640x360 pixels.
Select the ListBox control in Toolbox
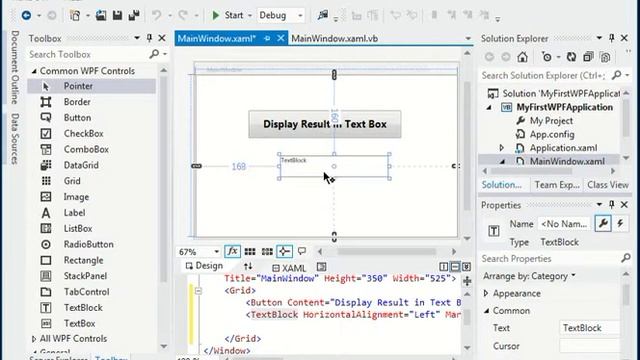click(91, 229)
